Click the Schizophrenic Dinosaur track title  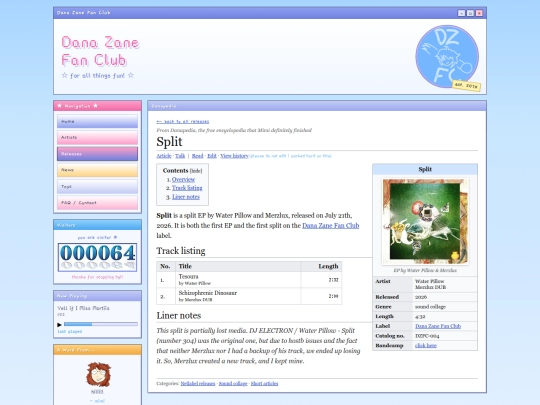[x=208, y=293]
